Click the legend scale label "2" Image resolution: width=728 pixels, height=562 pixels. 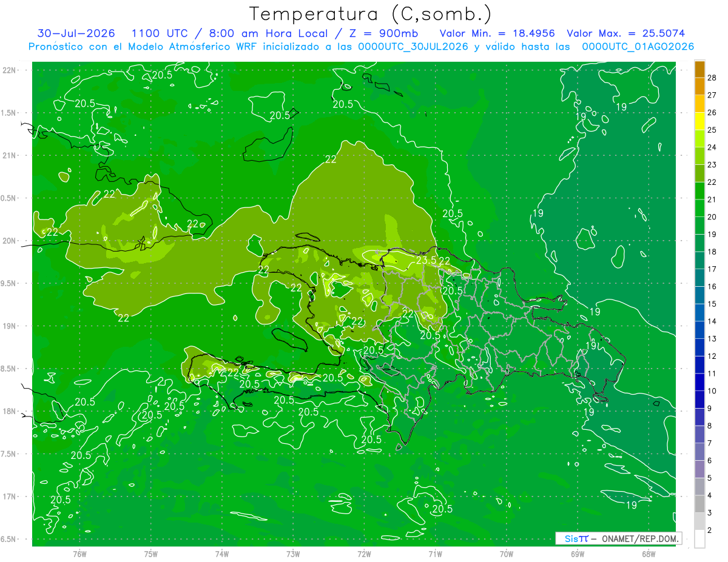(x=710, y=530)
